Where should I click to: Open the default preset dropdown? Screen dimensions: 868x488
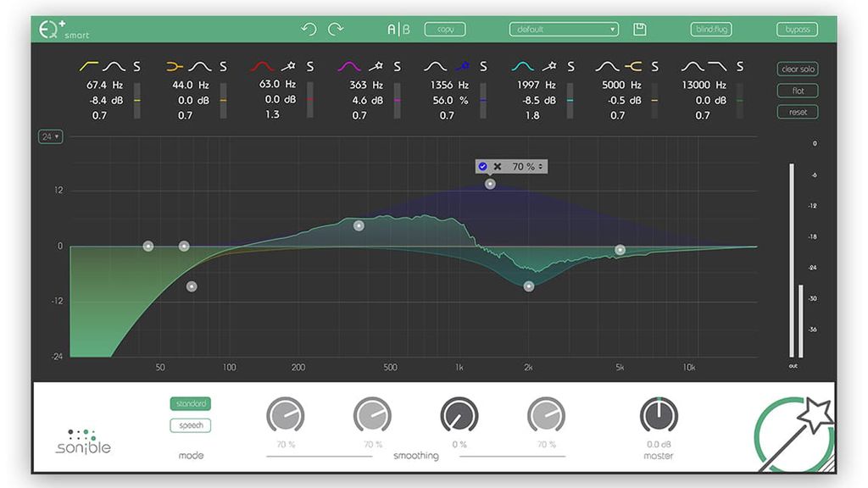563,28
